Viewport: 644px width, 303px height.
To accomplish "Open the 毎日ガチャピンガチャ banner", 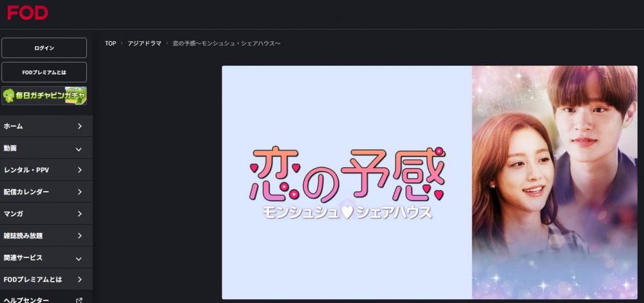I will click(x=44, y=96).
